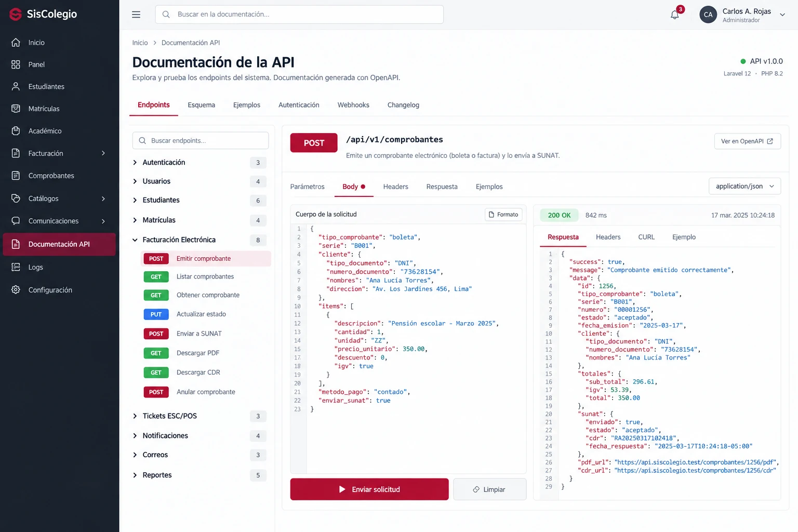Click the Formato button
798x532 pixels.
[503, 215]
